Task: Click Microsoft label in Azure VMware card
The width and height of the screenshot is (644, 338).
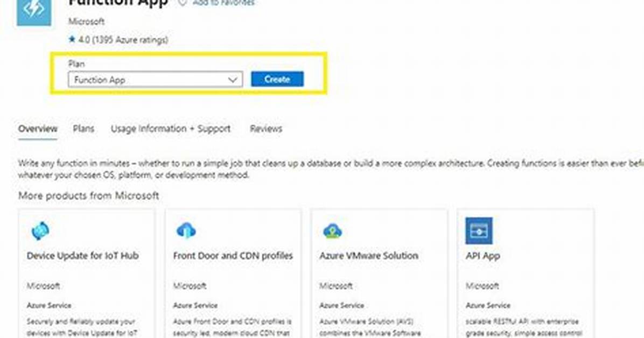Action: pos(336,286)
